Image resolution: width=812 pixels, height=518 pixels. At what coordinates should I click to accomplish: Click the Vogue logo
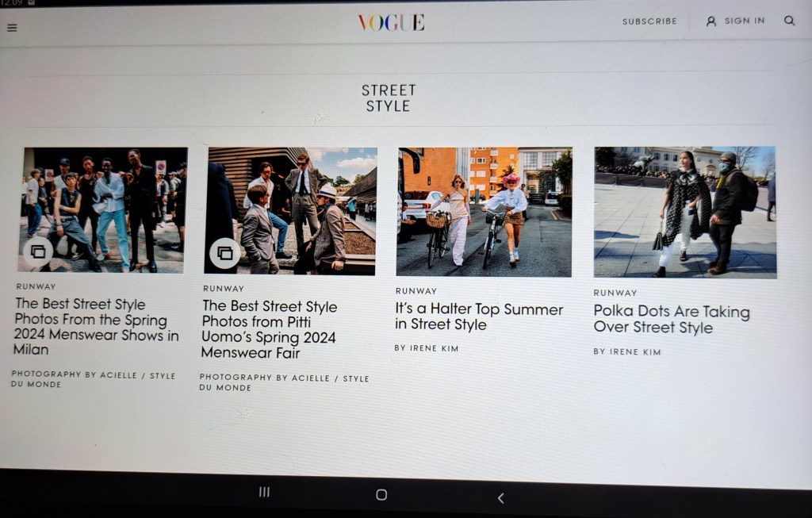pos(391,22)
